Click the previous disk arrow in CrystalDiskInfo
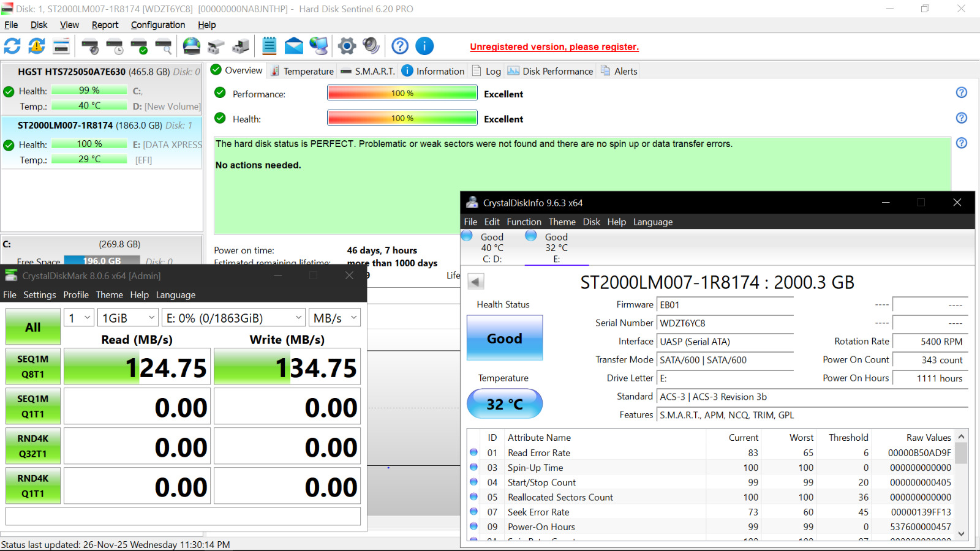The width and height of the screenshot is (980, 551). (476, 282)
